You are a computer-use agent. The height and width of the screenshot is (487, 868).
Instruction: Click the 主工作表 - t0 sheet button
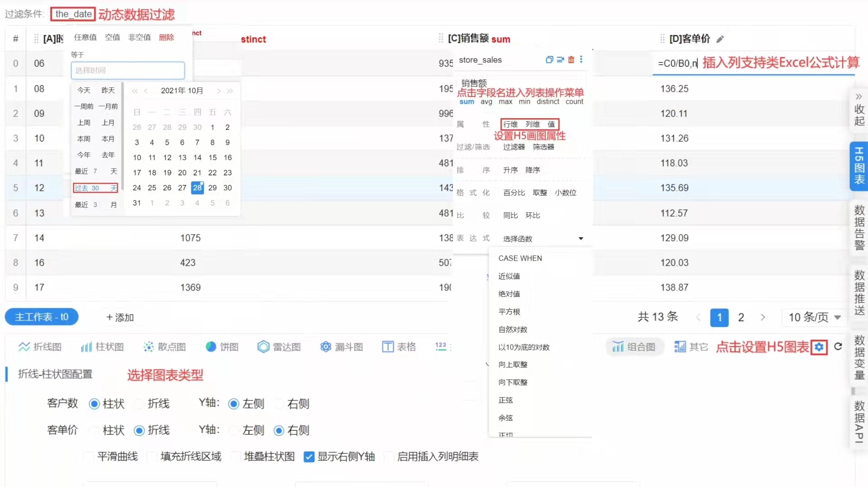coord(42,317)
